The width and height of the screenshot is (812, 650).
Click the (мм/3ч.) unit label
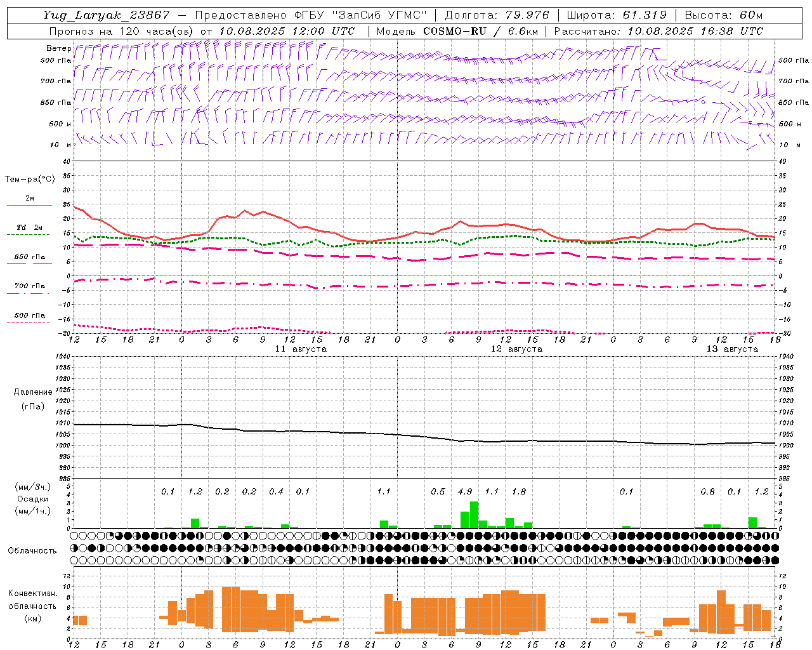pos(32,487)
